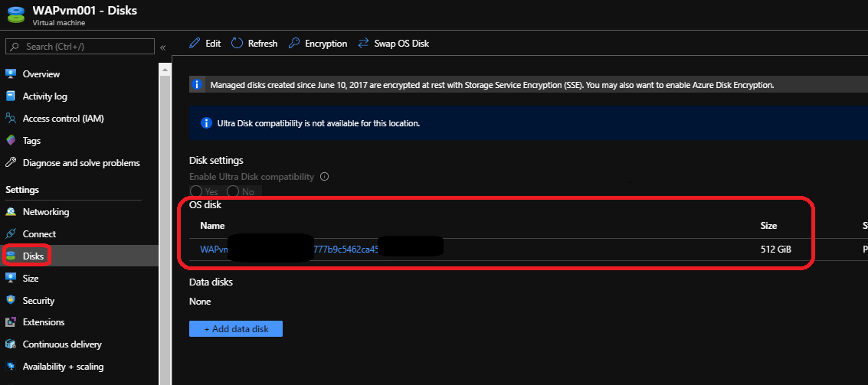Image resolution: width=868 pixels, height=385 pixels.
Task: Click Add data disk button
Action: click(236, 328)
